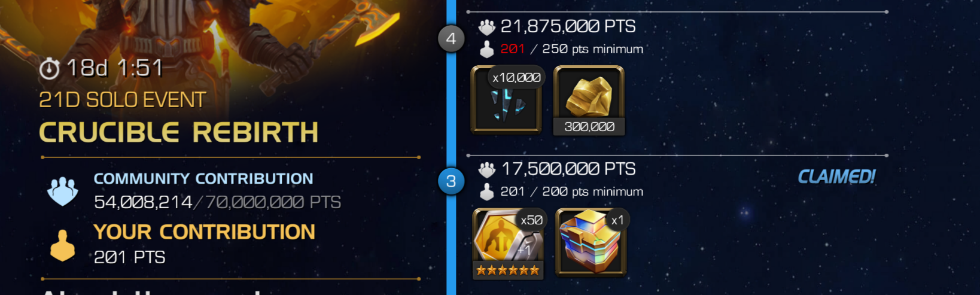Screen dimensions: 980x295
Task: Open the x50 six-star signature stone reward
Action: 508,243
